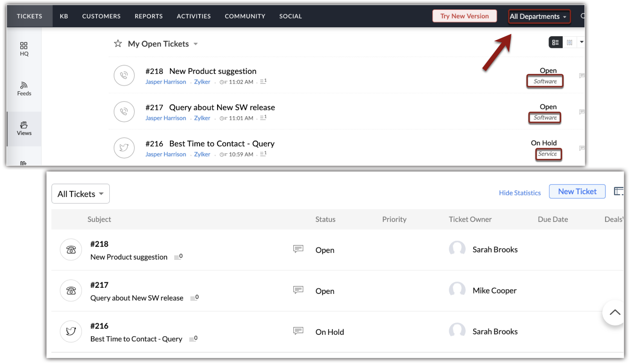Expand the All Departments dropdown
This screenshot has height=364, width=630.
coord(539,16)
